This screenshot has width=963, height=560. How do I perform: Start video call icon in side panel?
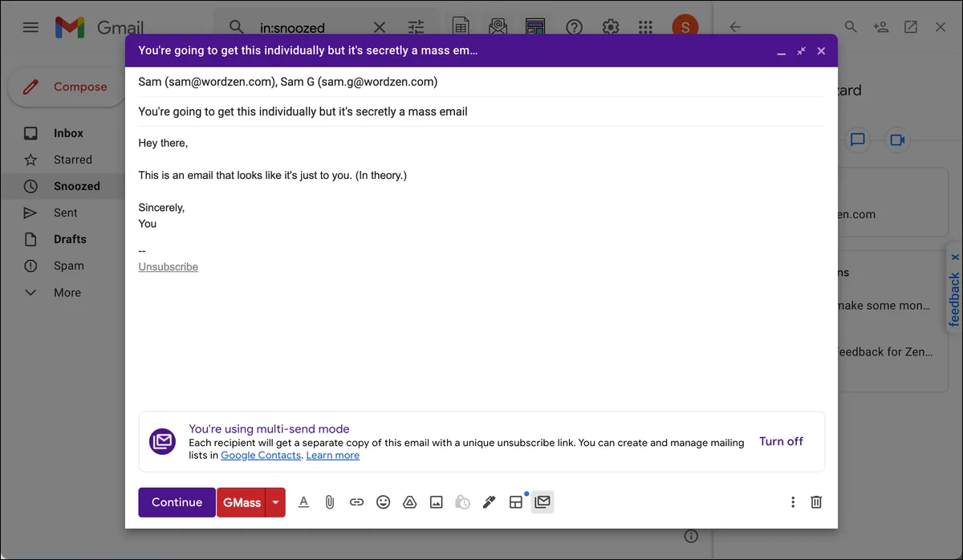897,140
